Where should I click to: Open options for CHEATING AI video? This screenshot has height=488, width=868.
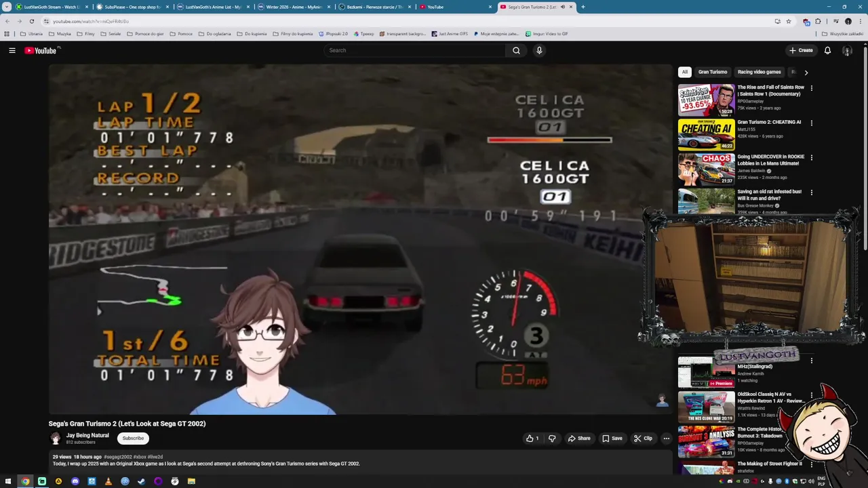811,123
